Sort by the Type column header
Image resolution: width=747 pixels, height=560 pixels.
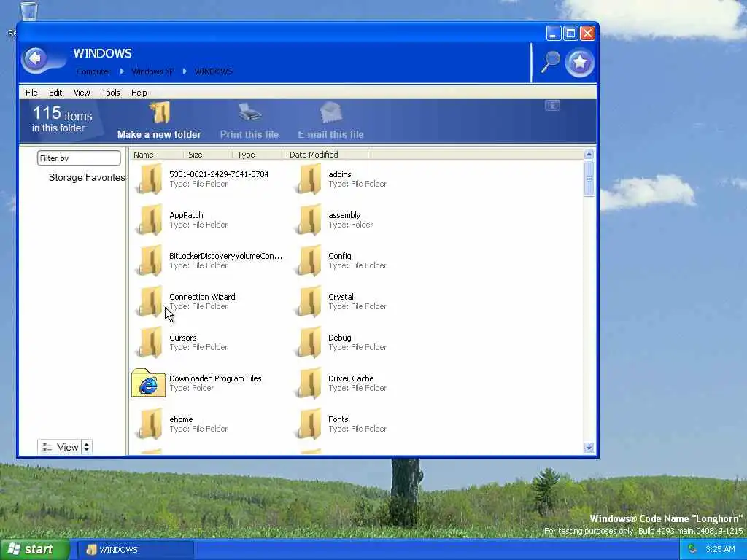click(258, 155)
